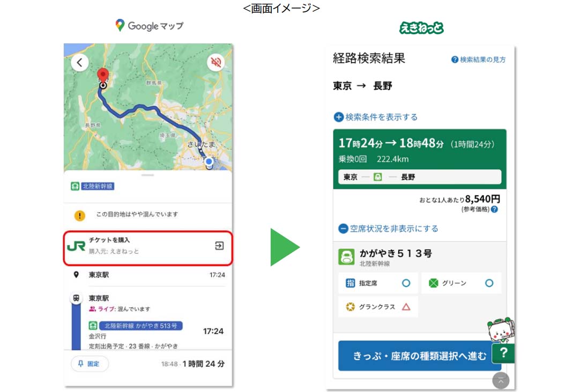The height and width of the screenshot is (392, 588).
Task: Tap the 固定 pin button
Action: (x=90, y=364)
